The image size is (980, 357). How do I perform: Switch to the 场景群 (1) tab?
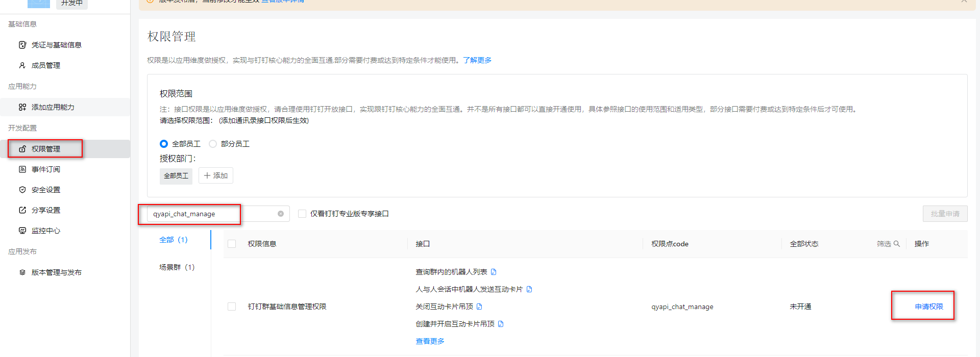[x=177, y=267]
